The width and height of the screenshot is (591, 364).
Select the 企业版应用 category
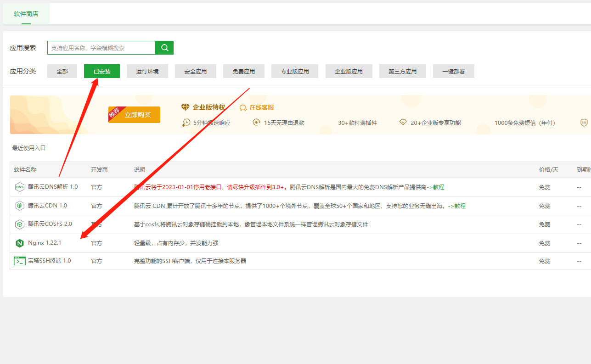[x=349, y=71]
